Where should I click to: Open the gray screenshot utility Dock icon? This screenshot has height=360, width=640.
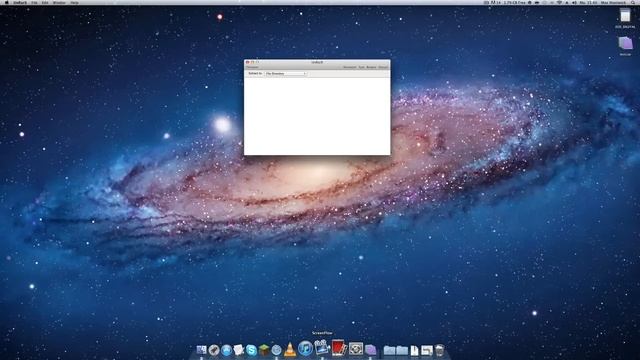[x=356, y=349]
